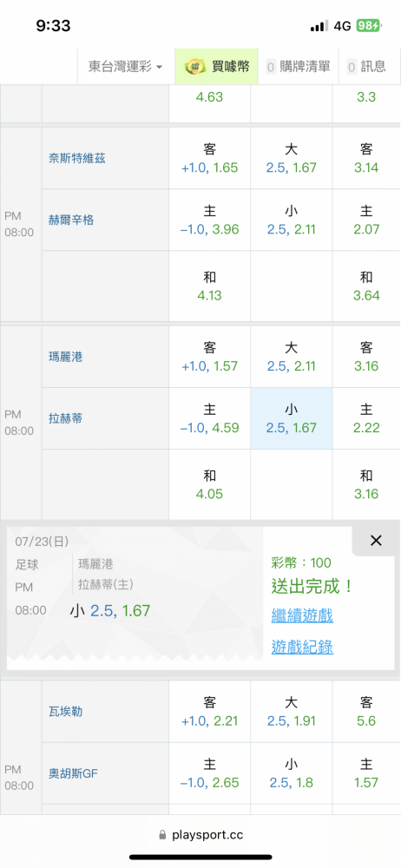Tap the battery indicator in the status bar
This screenshot has width=401, height=868.
click(x=368, y=26)
